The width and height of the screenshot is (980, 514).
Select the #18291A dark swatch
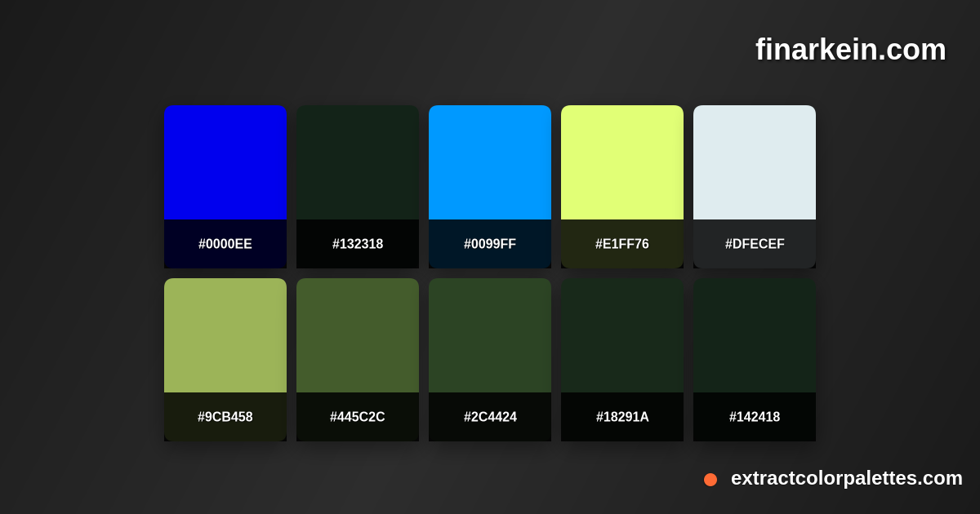(x=622, y=335)
